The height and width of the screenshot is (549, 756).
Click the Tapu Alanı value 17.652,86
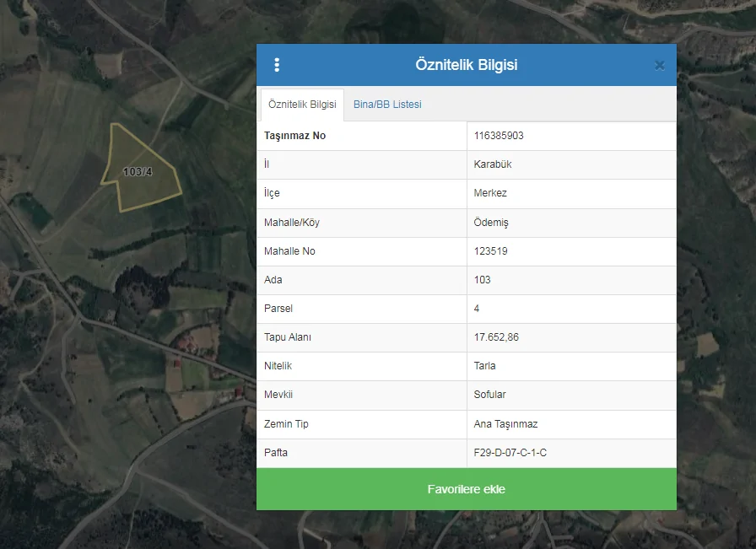496,337
